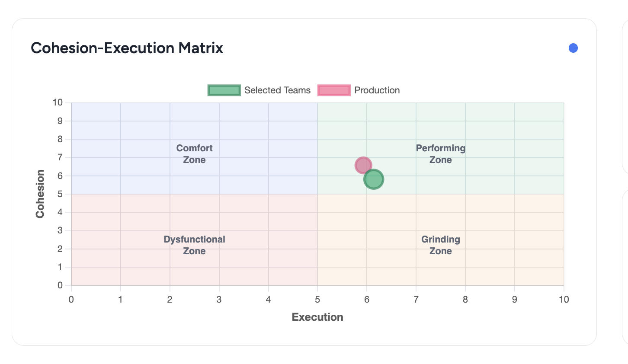The image size is (628, 364).
Task: Click the 10 tick on the Execution axis
Action: click(564, 300)
